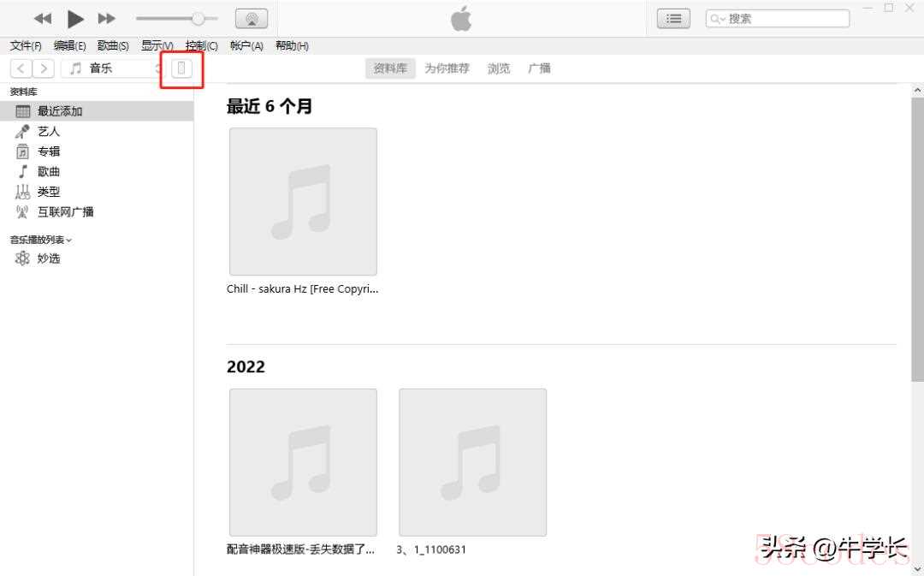Open the 音乐 media type dropdown
Image resolution: width=924 pixels, height=576 pixels.
(112, 68)
